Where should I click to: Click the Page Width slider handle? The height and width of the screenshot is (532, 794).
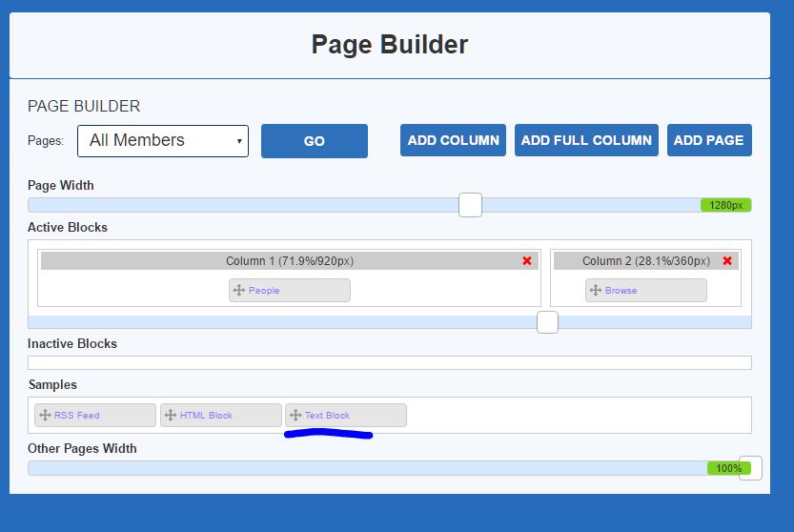pyautogui.click(x=470, y=205)
